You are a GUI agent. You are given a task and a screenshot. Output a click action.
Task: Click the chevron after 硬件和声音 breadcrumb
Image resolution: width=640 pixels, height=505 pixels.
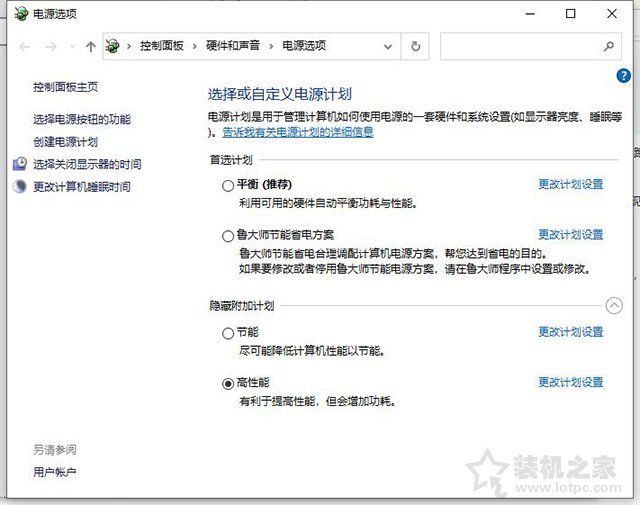pos(271,46)
